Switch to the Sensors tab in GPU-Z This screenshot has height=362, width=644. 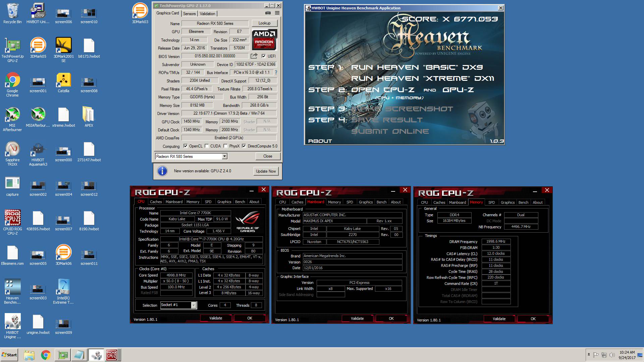click(x=189, y=14)
